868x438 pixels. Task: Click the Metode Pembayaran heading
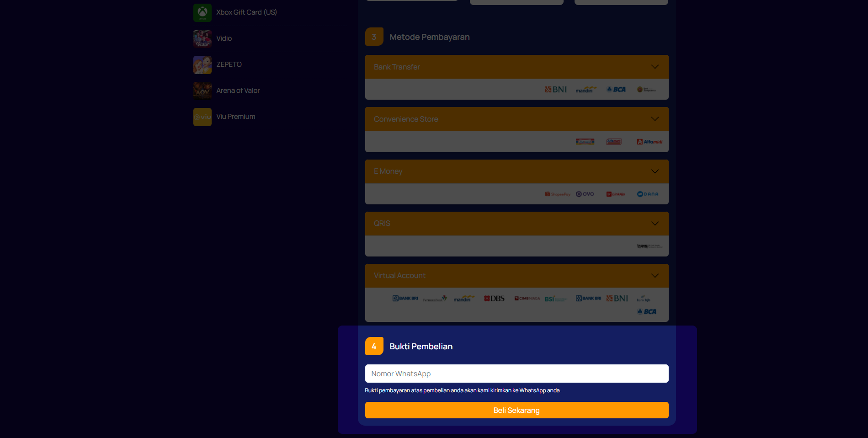click(429, 37)
